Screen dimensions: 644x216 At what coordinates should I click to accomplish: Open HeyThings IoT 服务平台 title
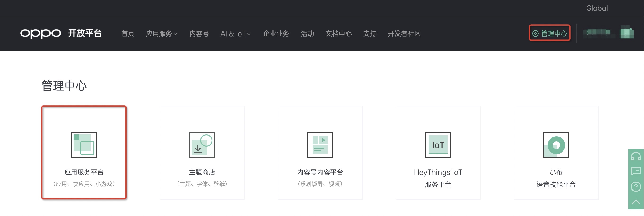(x=438, y=178)
